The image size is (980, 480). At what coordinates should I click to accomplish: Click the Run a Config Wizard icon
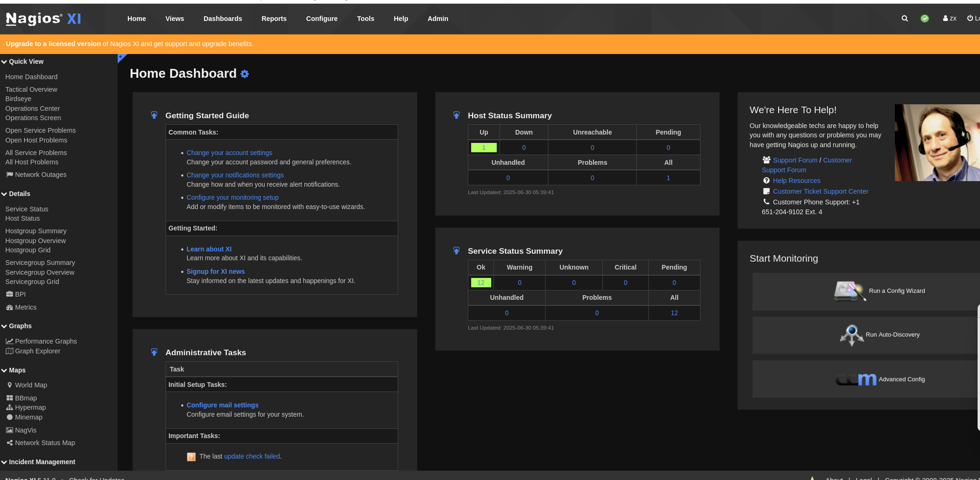[x=850, y=291]
